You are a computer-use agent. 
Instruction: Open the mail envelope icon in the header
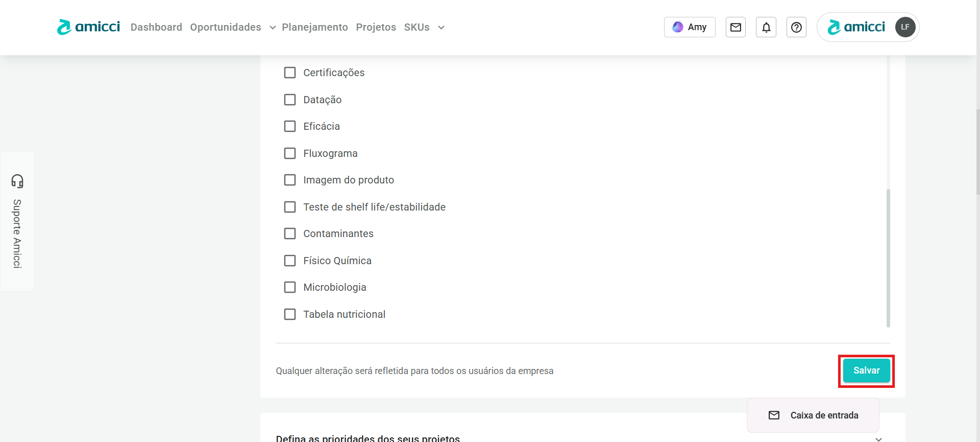pos(736,27)
